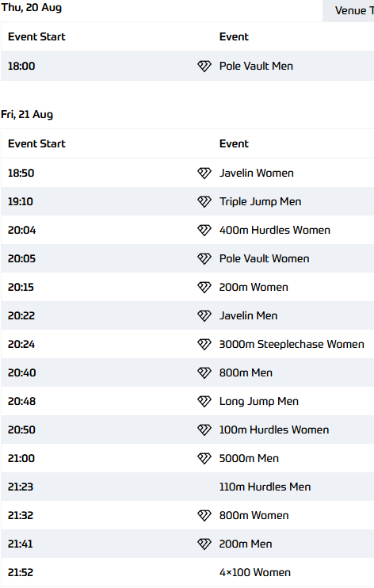
Task: Click the Friday Event Start column header
Action: (36, 143)
